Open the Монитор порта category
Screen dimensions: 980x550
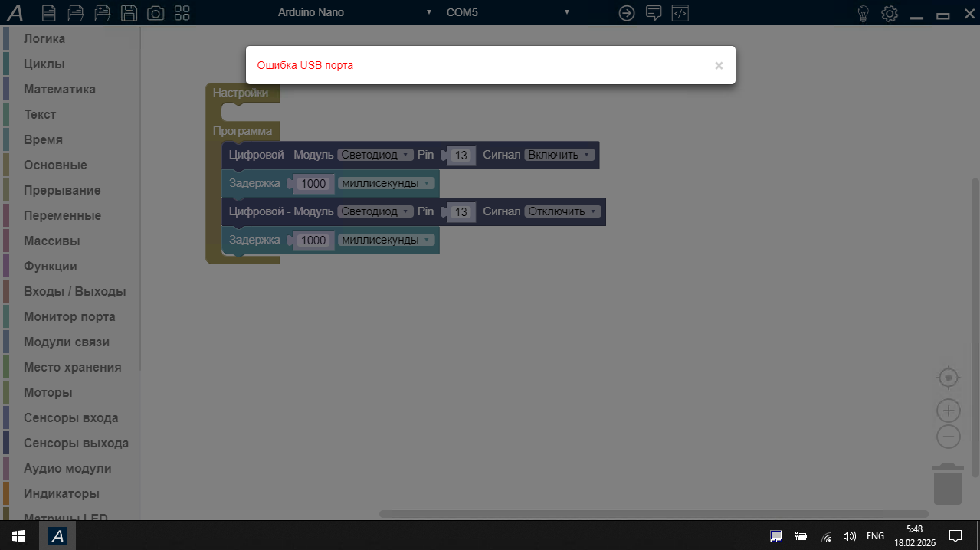[69, 316]
